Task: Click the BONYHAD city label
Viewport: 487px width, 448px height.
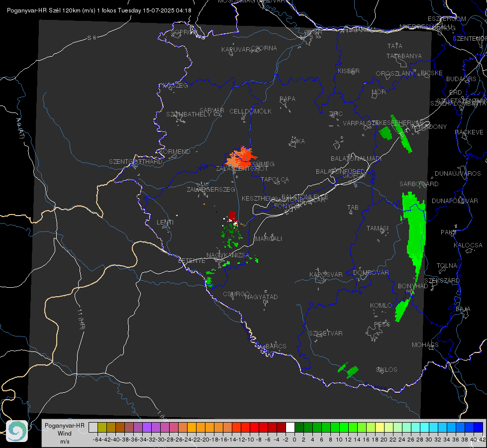Action: [413, 286]
